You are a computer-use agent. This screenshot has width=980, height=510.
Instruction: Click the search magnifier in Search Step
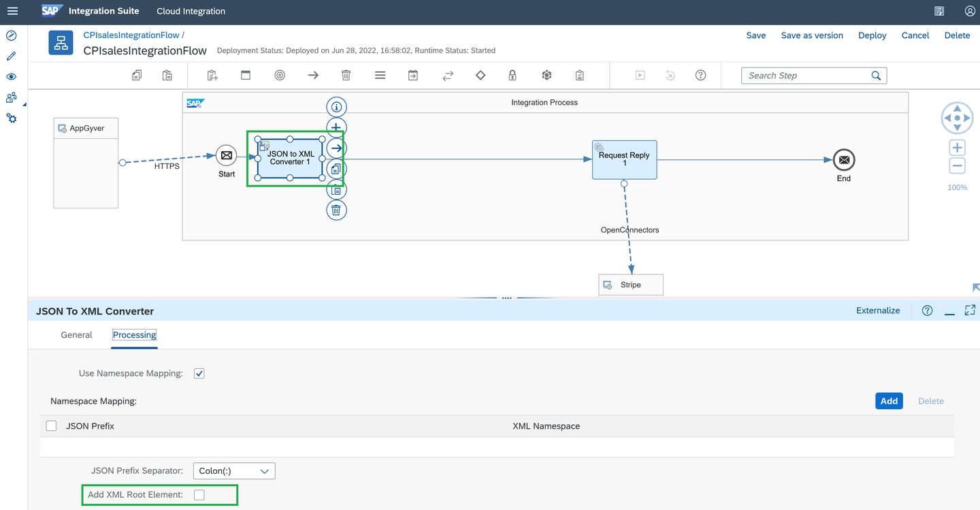click(876, 76)
